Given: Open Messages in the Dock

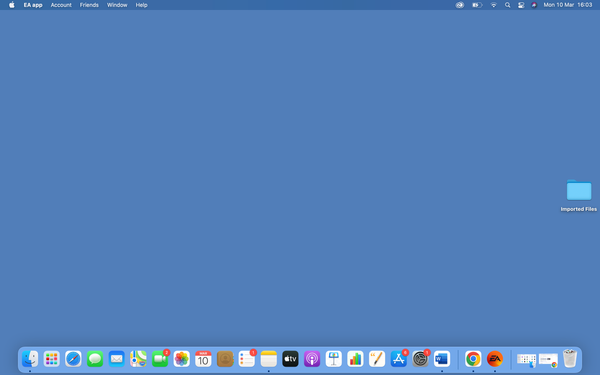Looking at the screenshot, I should pyautogui.click(x=95, y=359).
